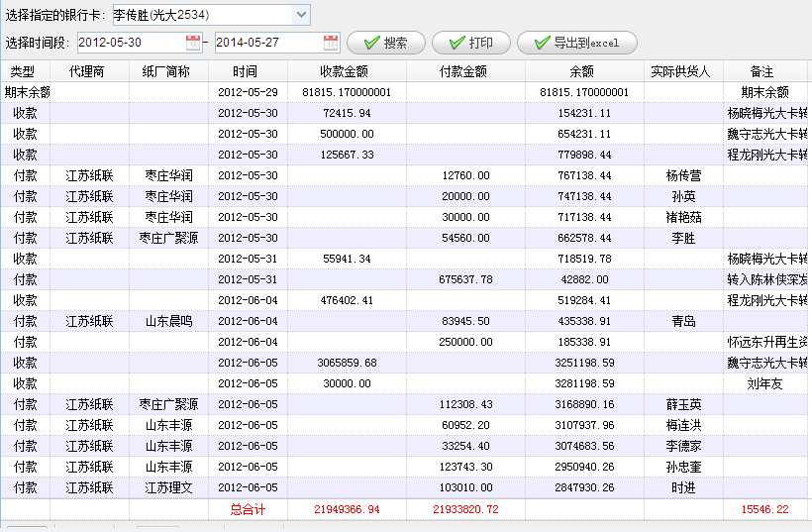Click the 打印 print button
The height and width of the screenshot is (532, 812).
click(470, 44)
